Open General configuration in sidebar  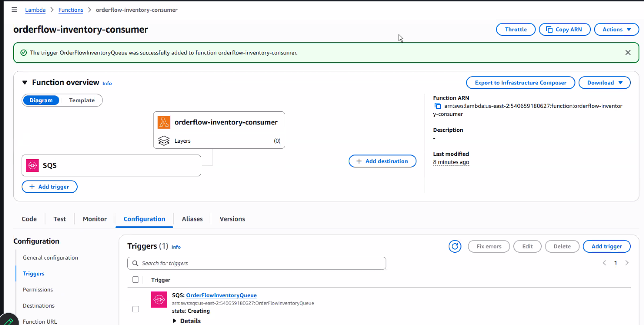(50, 258)
